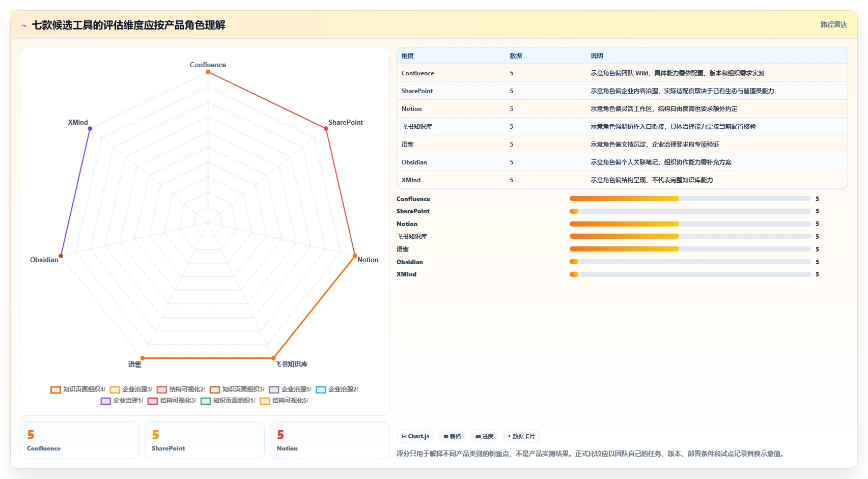
Task: Click the 说明 column header
Action: click(597, 56)
